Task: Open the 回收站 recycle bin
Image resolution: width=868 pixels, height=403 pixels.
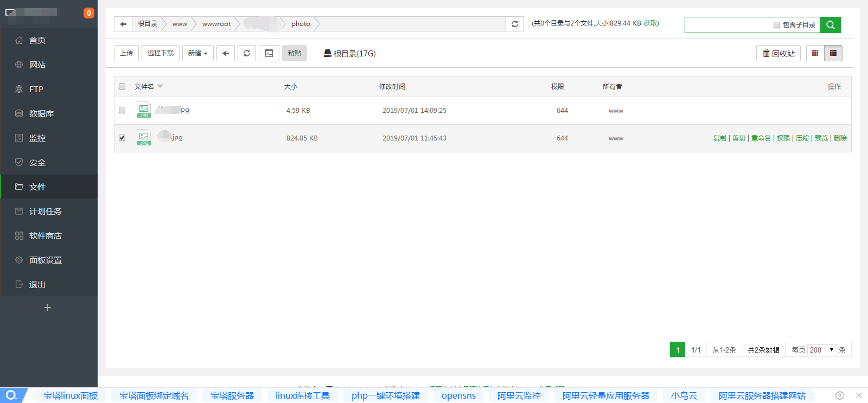Action: tap(778, 53)
